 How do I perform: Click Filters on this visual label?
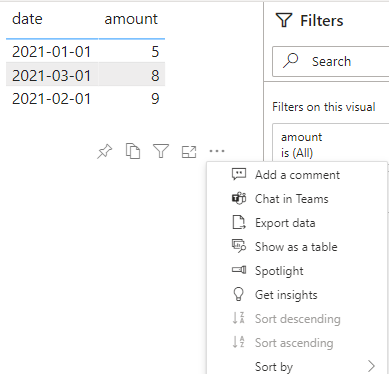pos(324,107)
